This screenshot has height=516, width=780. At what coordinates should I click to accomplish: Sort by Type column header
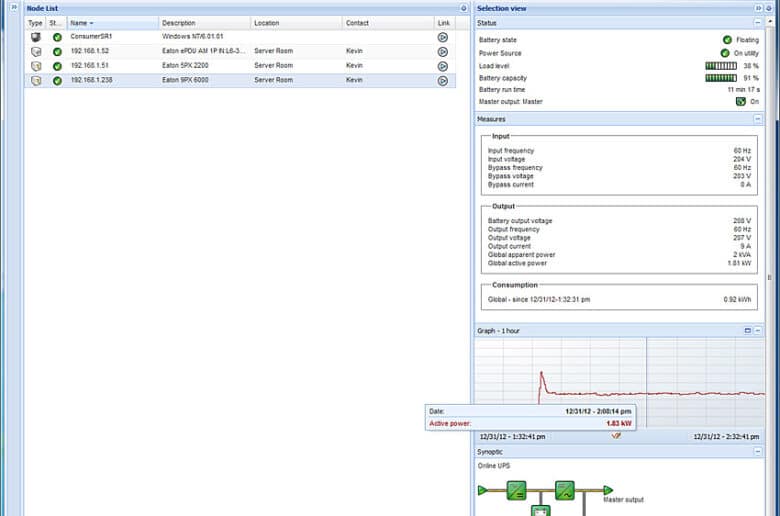(35, 23)
